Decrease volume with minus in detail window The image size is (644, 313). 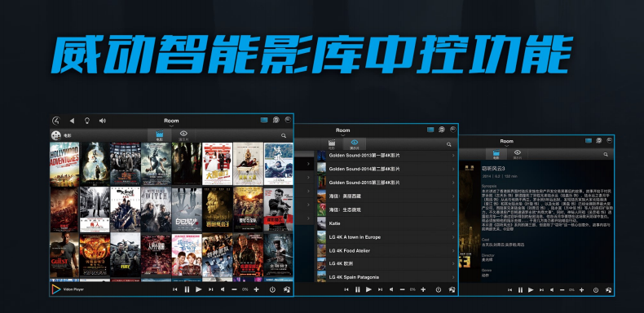click(562, 289)
